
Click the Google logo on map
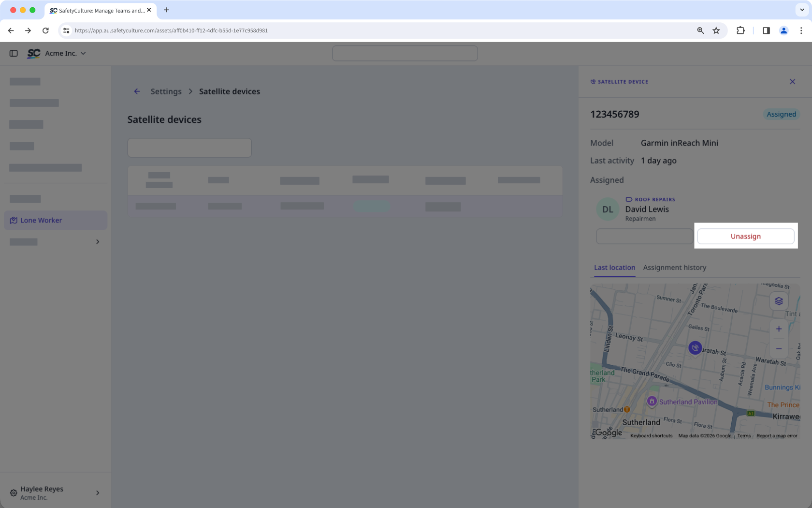coord(609,433)
